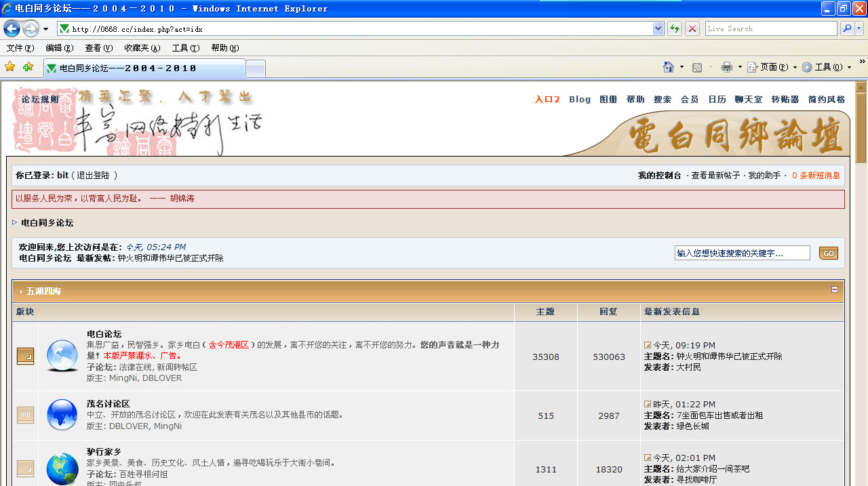Open the address bar URL dropdown
Screen dimensions: 868x486
pyautogui.click(x=658, y=28)
